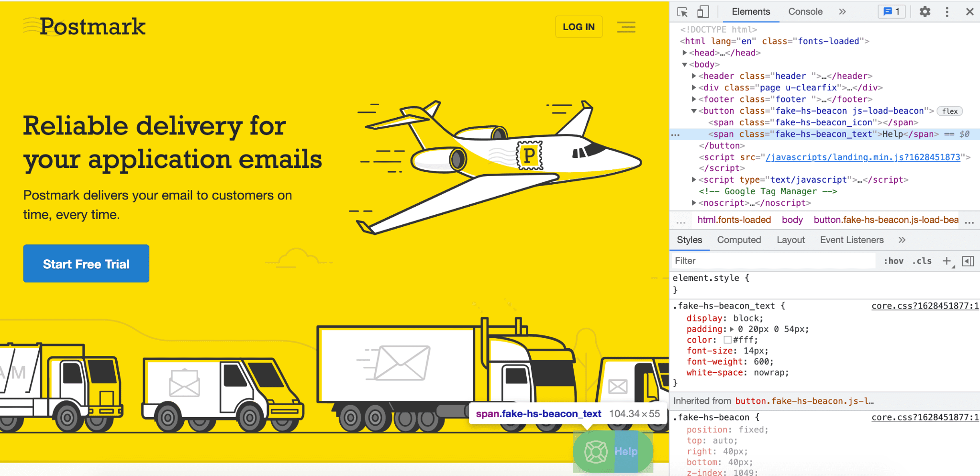Open the Computed tab
This screenshot has height=476, width=980.
click(x=739, y=239)
